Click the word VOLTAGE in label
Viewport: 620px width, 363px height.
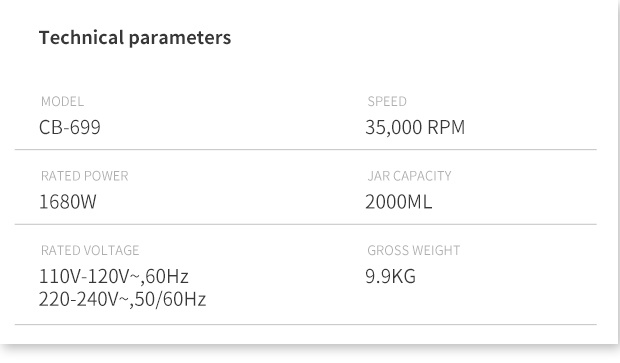(112, 250)
